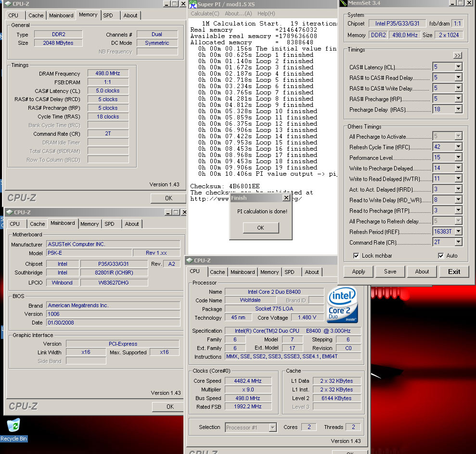Viewport: 476px width, 454px height.
Task: Open Read to Precharge (tRTP) dropdown
Action: [458, 210]
